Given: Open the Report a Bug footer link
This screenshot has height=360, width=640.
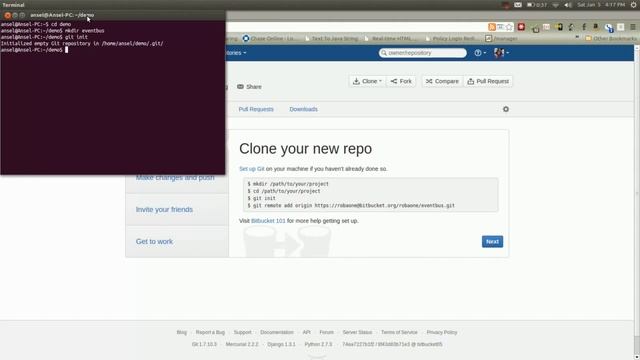Looking at the screenshot, I should coord(210,332).
